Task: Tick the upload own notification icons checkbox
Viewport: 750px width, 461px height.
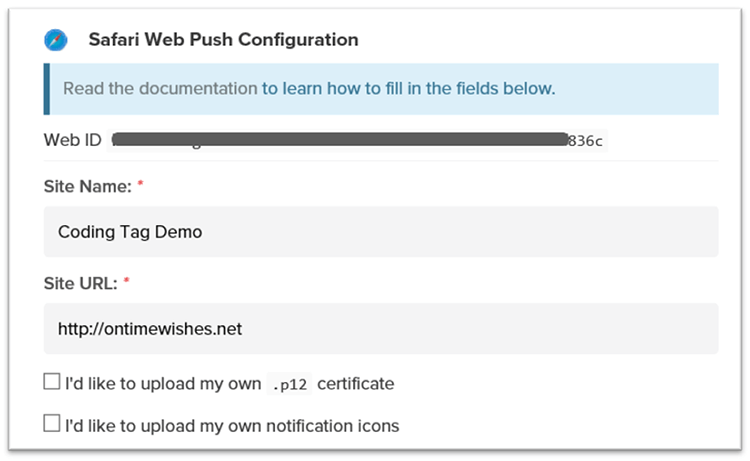Action: (x=52, y=424)
